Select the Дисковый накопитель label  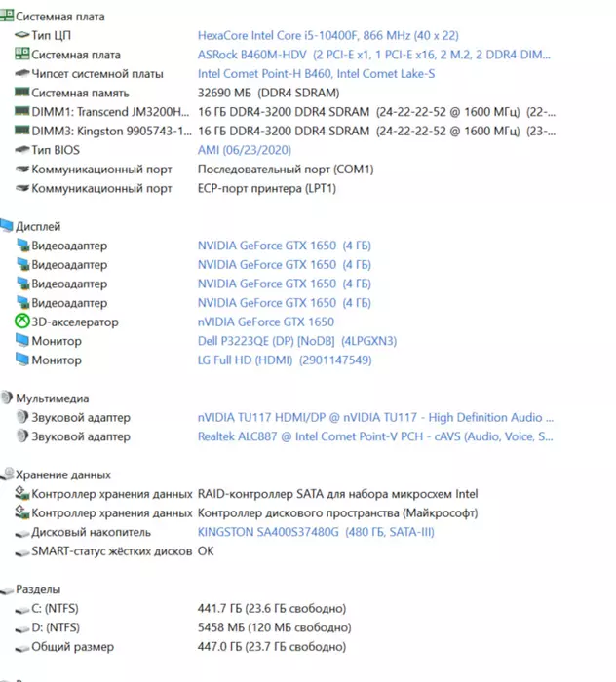click(x=91, y=532)
